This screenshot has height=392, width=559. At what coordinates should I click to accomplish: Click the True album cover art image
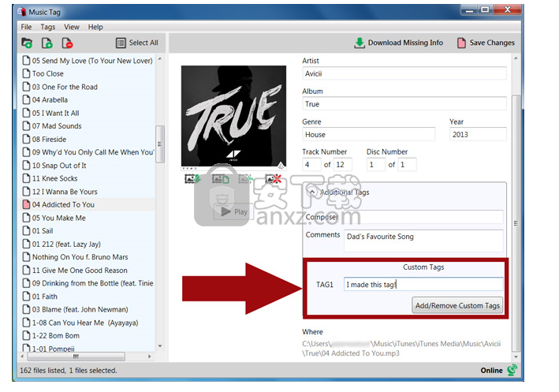[233, 116]
